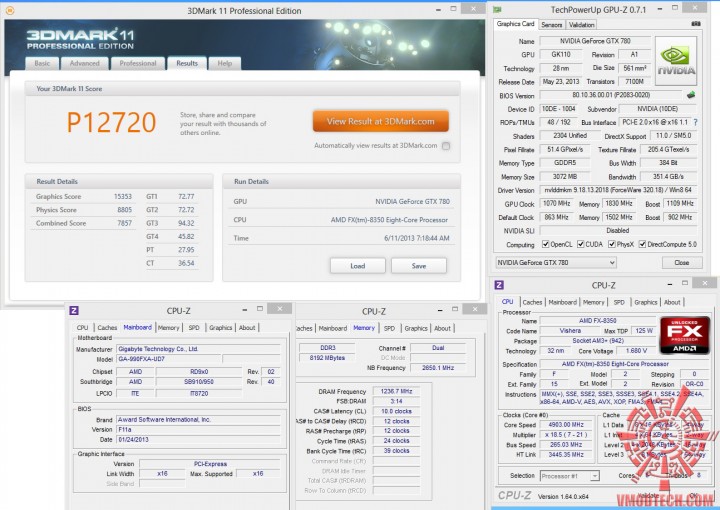Toggle the CUDA checkbox in GPU-Z
The width and height of the screenshot is (720, 510).
(x=581, y=244)
